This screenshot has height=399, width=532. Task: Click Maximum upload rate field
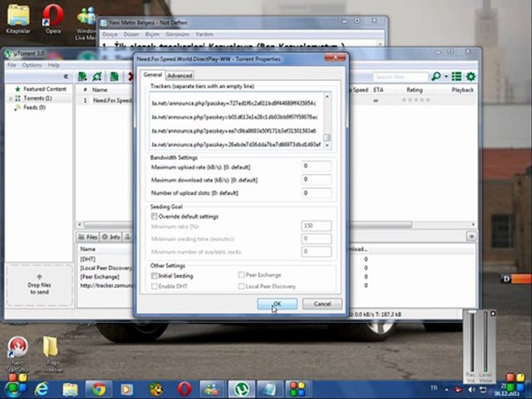click(x=316, y=166)
